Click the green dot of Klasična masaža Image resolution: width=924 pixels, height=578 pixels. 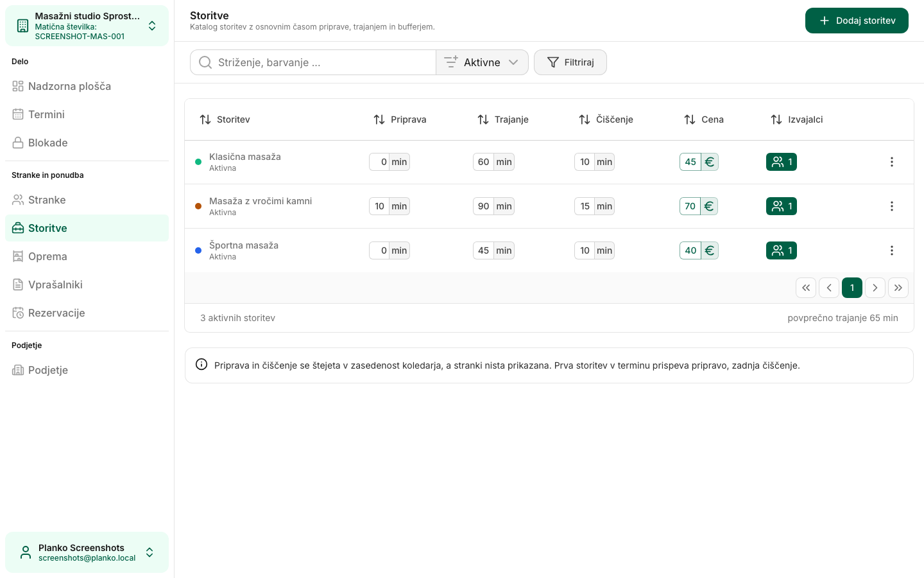pos(198,162)
